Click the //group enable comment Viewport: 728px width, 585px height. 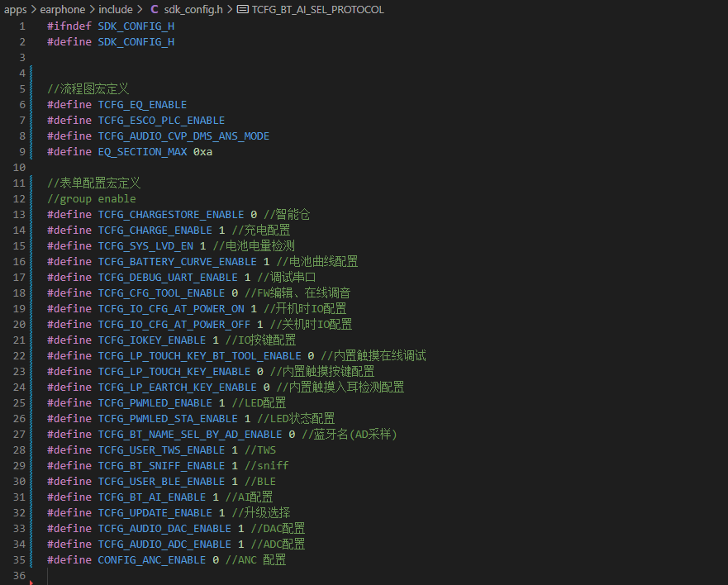click(x=92, y=199)
